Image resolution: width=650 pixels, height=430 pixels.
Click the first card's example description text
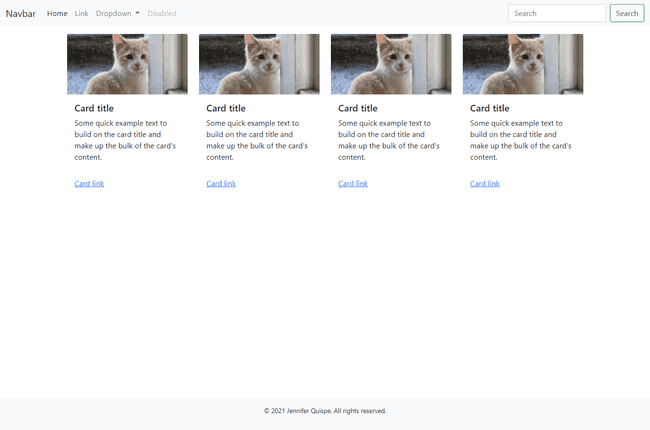pyautogui.click(x=125, y=140)
